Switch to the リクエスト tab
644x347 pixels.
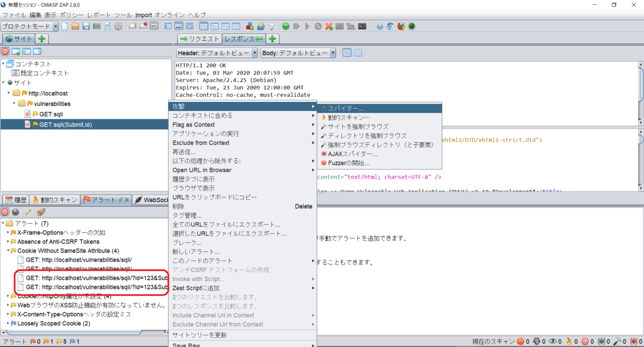click(200, 39)
